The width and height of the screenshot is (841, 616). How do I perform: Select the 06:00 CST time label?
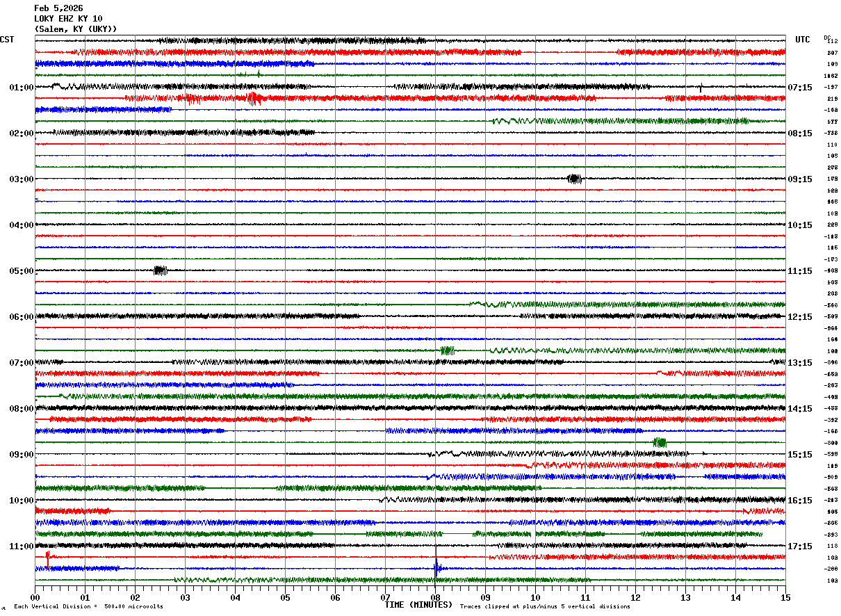[22, 317]
